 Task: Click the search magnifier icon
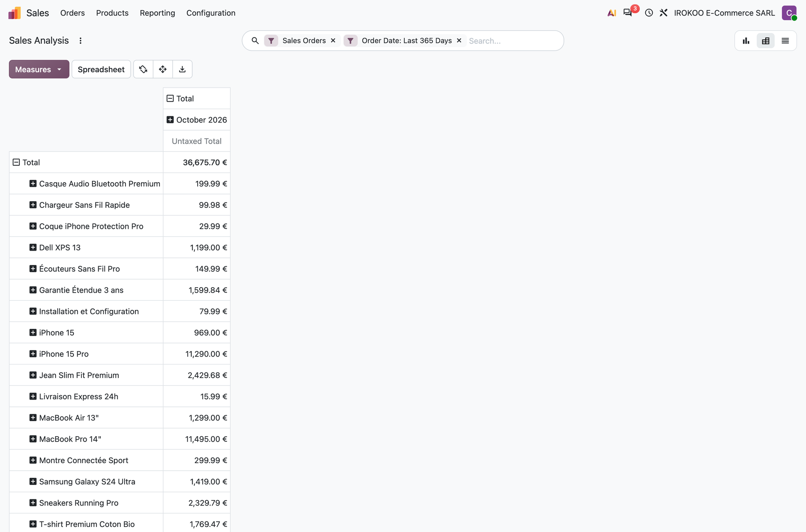point(255,41)
